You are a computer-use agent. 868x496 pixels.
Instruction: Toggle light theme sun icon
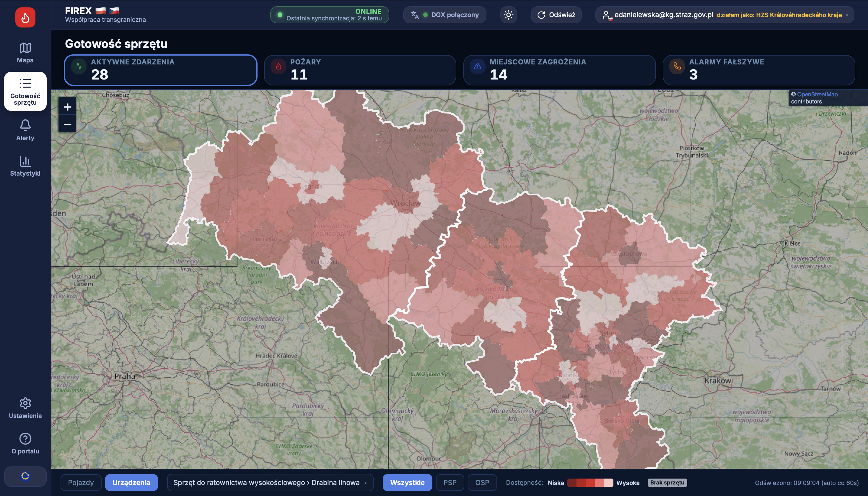coord(508,15)
